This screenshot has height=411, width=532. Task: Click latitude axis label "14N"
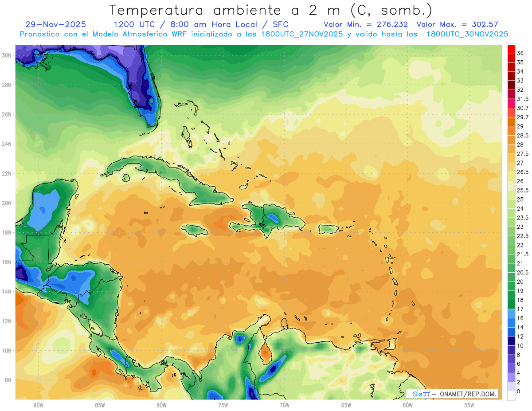(7, 292)
